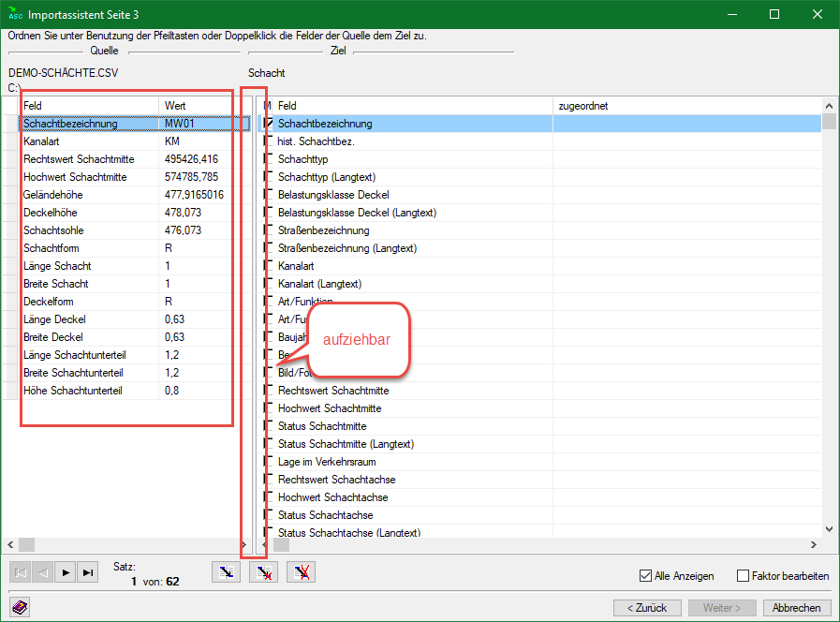
Task: Open the help book icon
Action: pyautogui.click(x=21, y=607)
